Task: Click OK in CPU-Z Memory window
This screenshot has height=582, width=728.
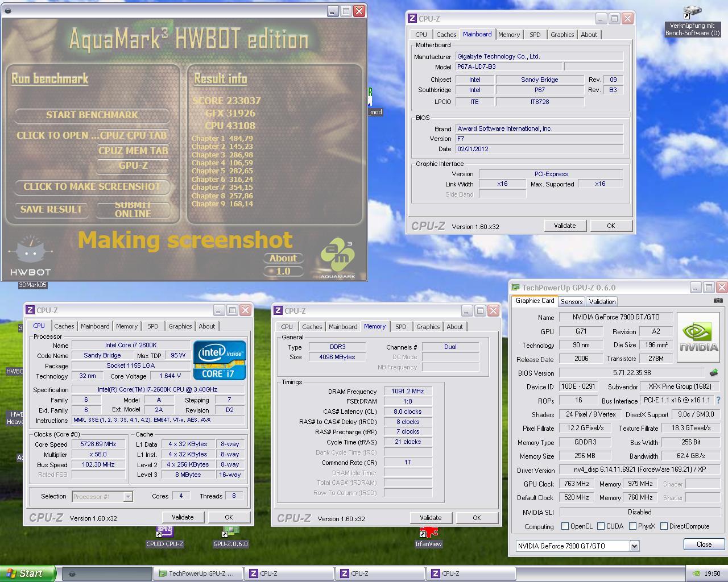Action: click(x=477, y=518)
